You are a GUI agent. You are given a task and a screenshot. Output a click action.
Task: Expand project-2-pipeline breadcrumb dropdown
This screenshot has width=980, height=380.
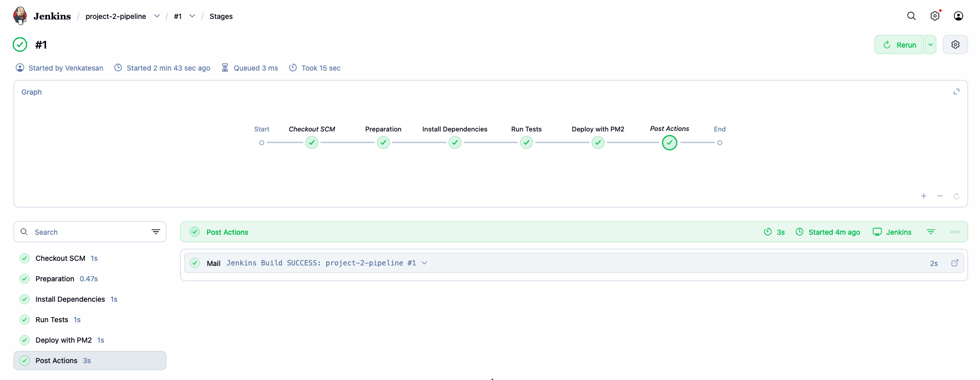[157, 16]
